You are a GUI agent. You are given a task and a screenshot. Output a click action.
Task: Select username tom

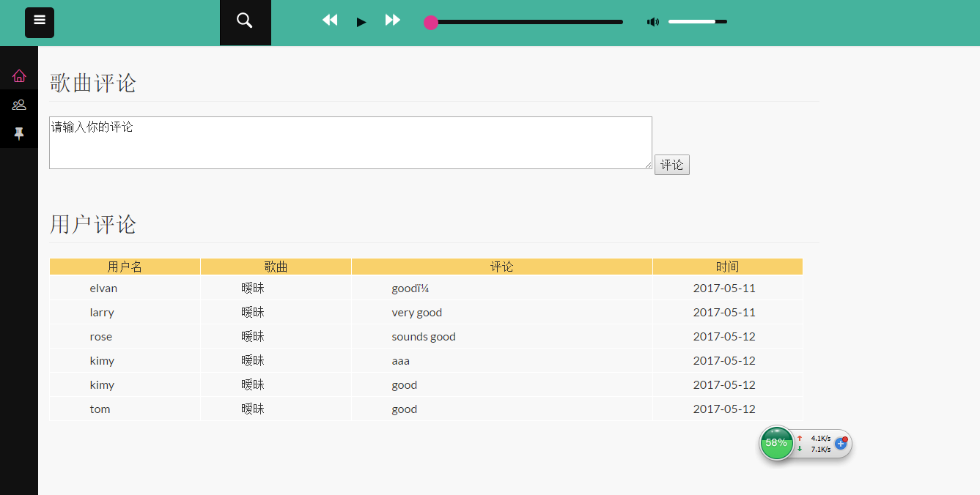100,409
